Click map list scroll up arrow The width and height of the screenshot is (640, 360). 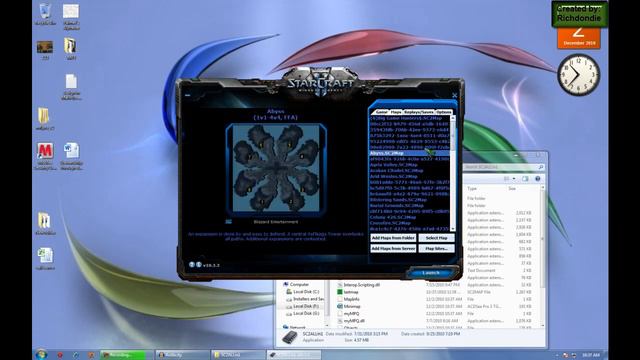tap(452, 118)
